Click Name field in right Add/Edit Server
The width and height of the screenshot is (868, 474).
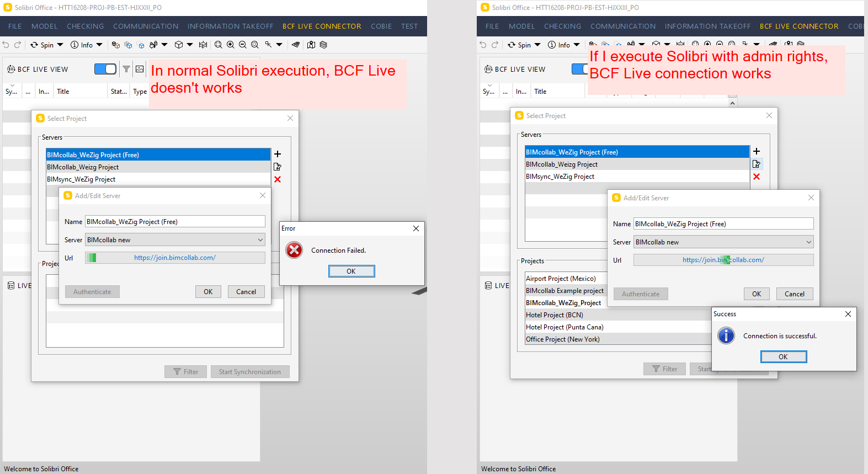click(x=723, y=224)
